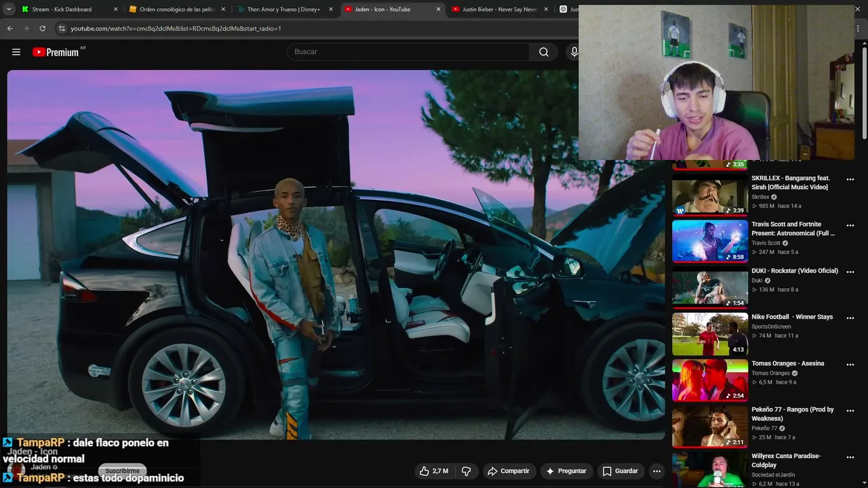Image resolution: width=868 pixels, height=488 pixels.
Task: Go back with the browser back arrow
Action: click(x=9, y=28)
